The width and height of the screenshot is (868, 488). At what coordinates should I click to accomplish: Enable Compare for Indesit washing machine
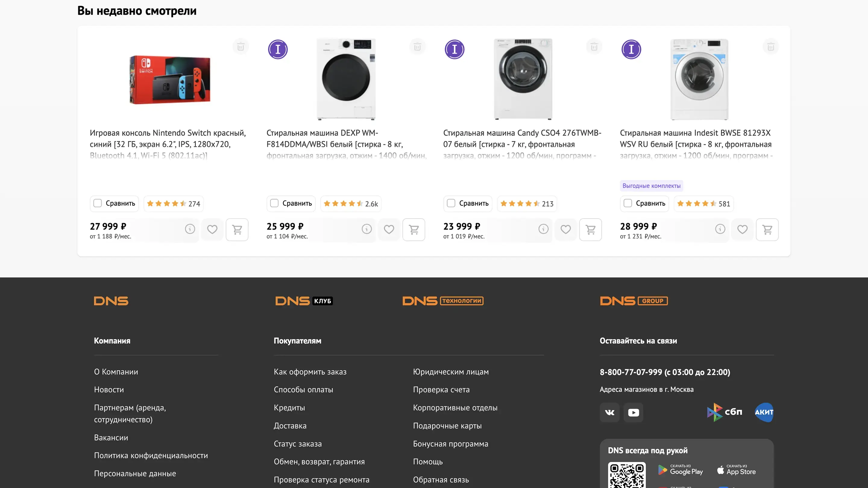(628, 203)
